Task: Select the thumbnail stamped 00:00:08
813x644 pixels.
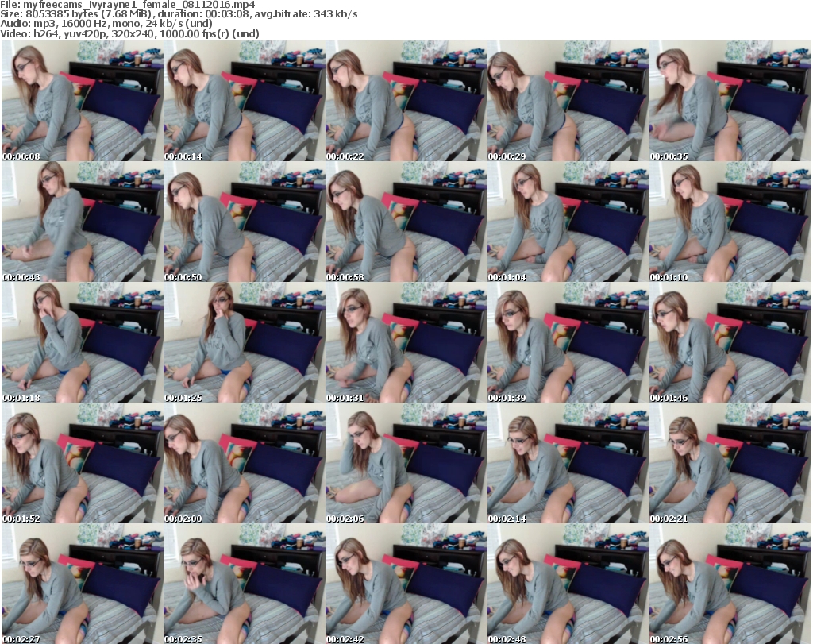Action: pos(83,101)
